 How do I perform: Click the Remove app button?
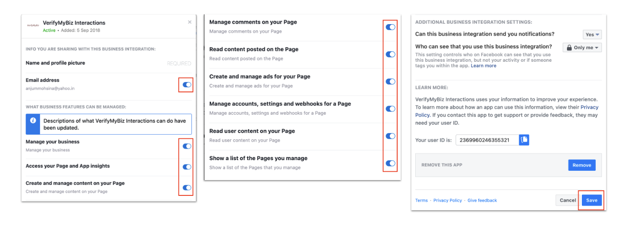pyautogui.click(x=582, y=165)
